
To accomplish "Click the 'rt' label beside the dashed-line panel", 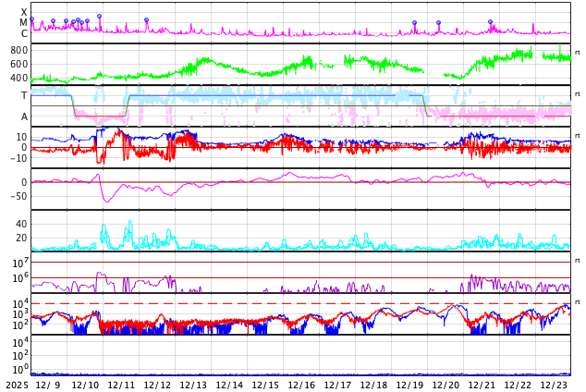I will pyautogui.click(x=577, y=302).
